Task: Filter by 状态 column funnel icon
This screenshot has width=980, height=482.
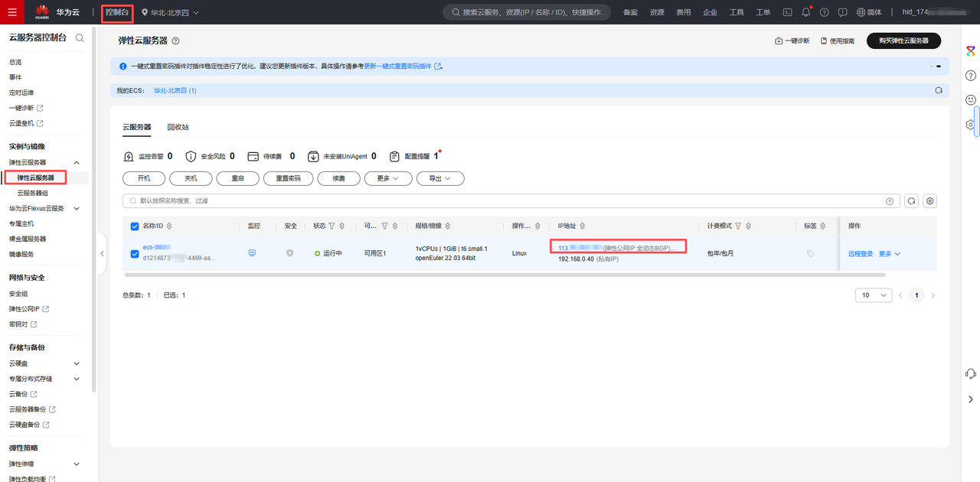Action: [x=332, y=226]
